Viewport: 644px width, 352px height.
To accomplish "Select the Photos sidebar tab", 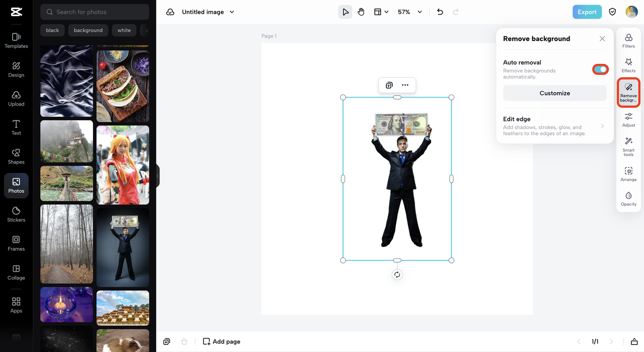I will click(x=16, y=185).
